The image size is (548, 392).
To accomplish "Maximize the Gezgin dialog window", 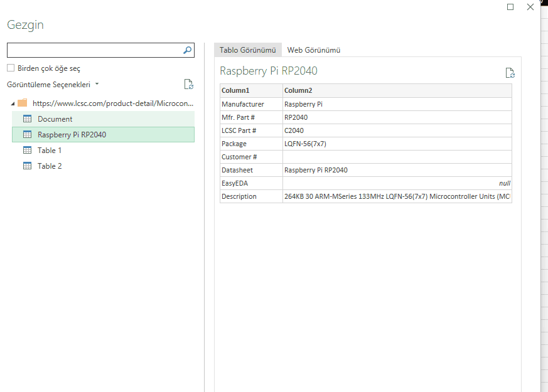I will 510,7.
